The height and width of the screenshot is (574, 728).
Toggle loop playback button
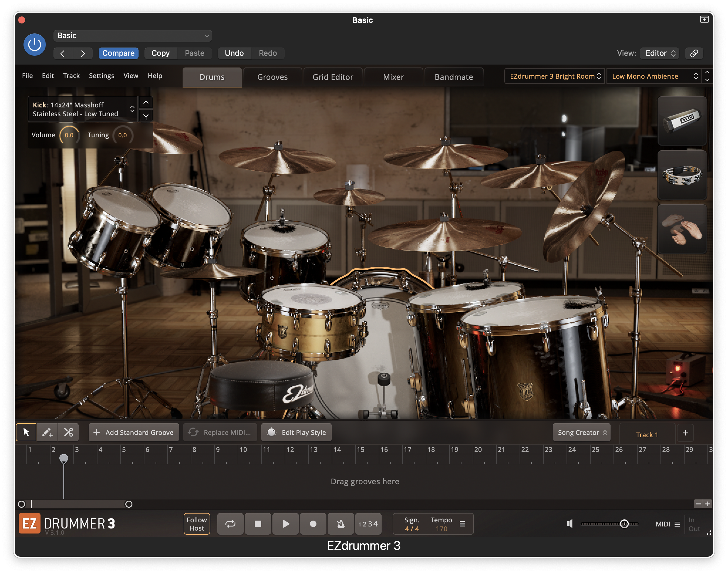pyautogui.click(x=230, y=524)
